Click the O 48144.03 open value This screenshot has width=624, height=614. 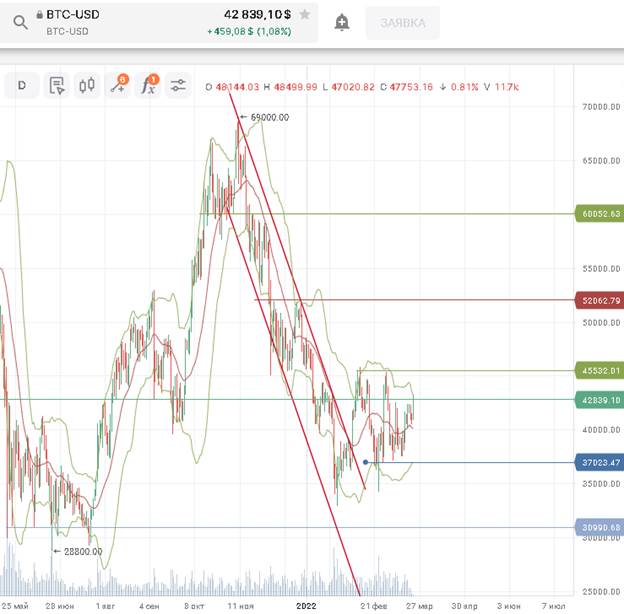232,87
